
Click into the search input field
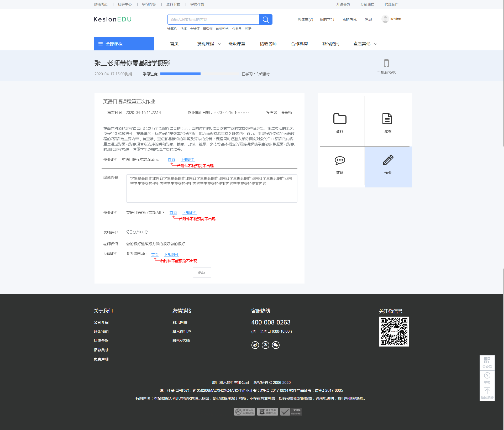[x=213, y=19]
